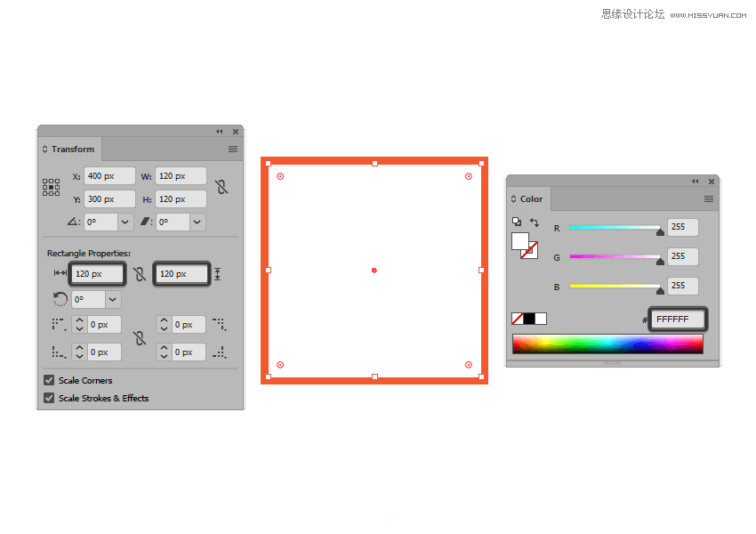Screen dimensions: 756x534
Task: Open the shear angle dropdown
Action: (197, 222)
